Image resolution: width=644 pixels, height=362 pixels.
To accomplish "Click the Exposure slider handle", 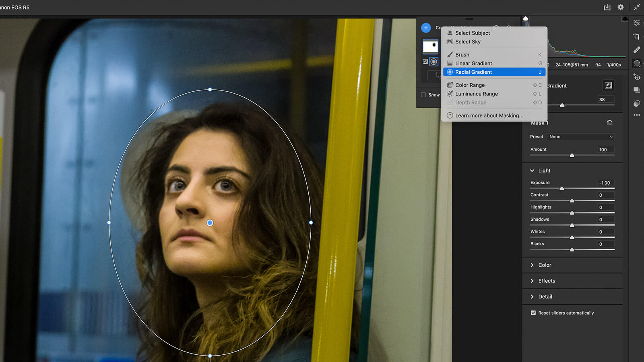I will [561, 188].
